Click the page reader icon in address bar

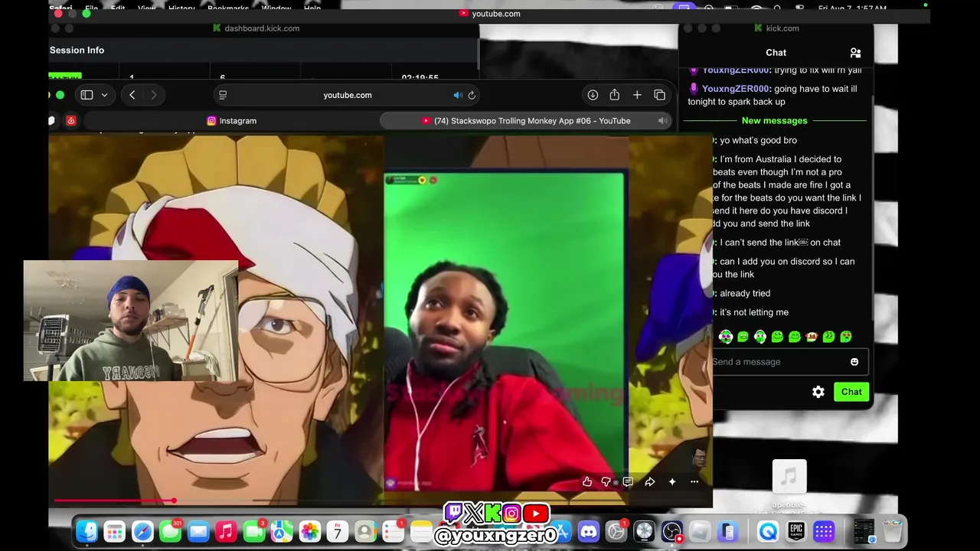click(x=223, y=95)
